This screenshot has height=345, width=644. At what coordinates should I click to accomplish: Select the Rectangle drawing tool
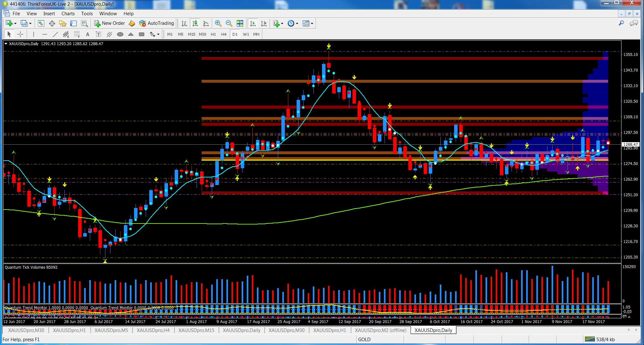pos(142,34)
